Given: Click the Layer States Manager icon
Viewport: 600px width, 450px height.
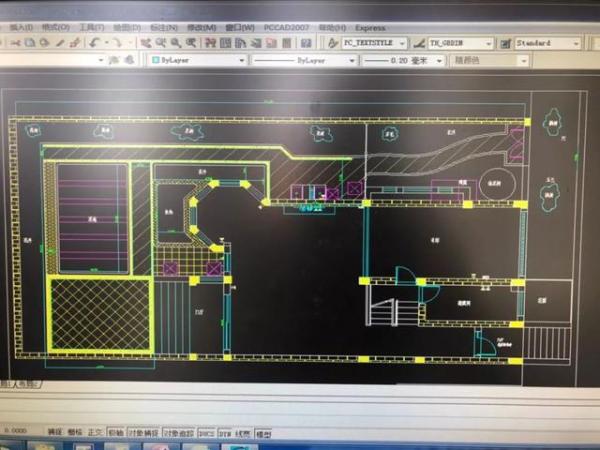Looking at the screenshot, I should [130, 60].
